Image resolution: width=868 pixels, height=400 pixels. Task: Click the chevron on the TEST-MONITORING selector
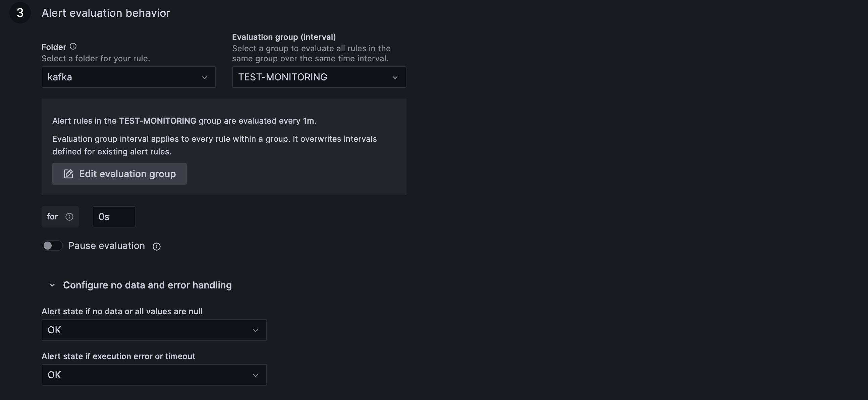[x=395, y=77]
